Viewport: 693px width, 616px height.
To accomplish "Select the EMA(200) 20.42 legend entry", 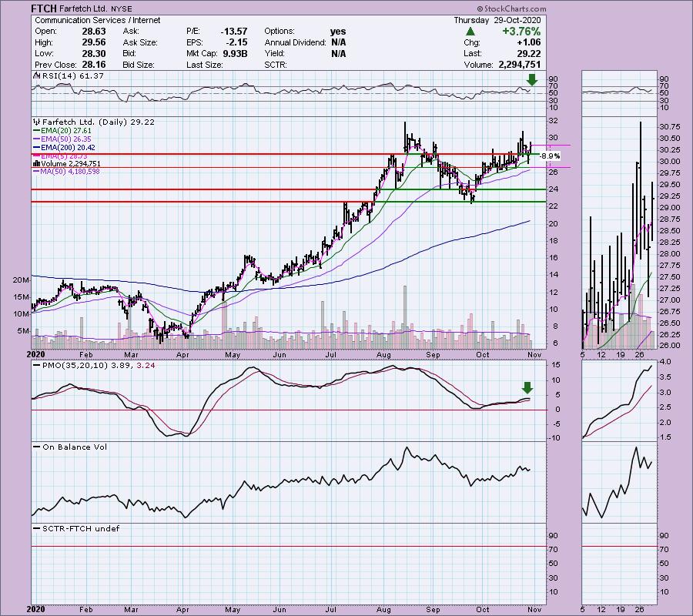I will click(68, 148).
